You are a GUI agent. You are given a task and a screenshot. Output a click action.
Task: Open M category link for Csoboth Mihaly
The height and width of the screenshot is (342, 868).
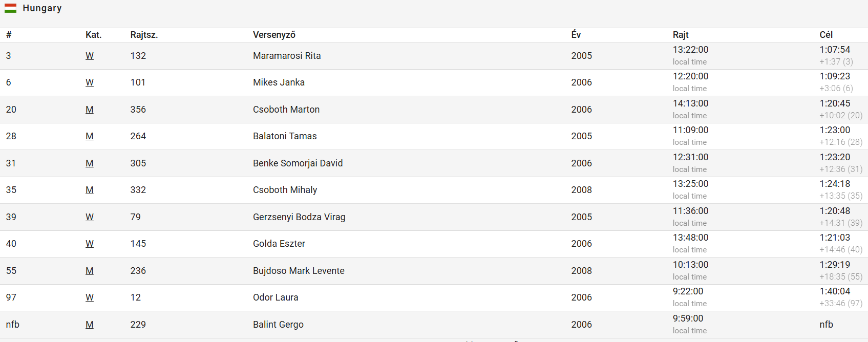click(x=90, y=190)
